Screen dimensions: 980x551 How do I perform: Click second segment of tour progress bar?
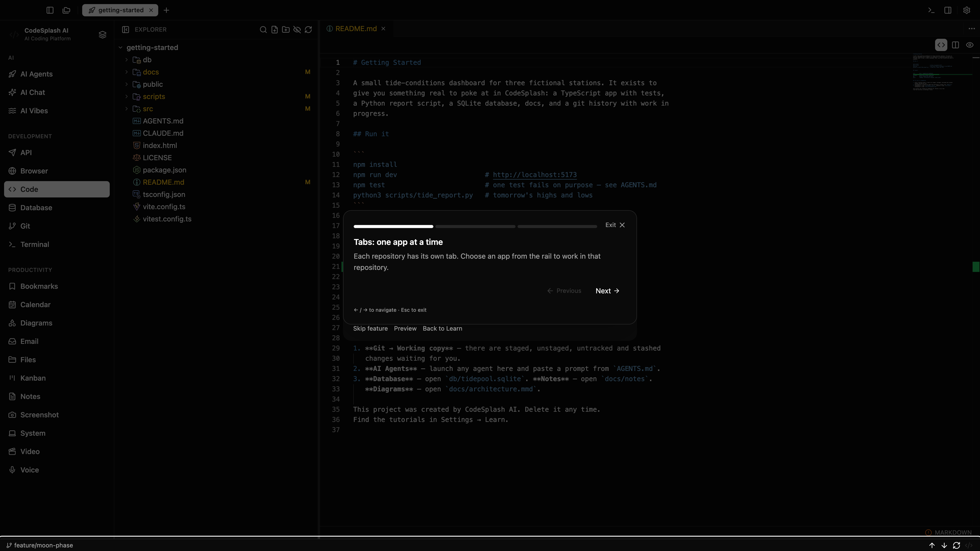pyautogui.click(x=475, y=227)
